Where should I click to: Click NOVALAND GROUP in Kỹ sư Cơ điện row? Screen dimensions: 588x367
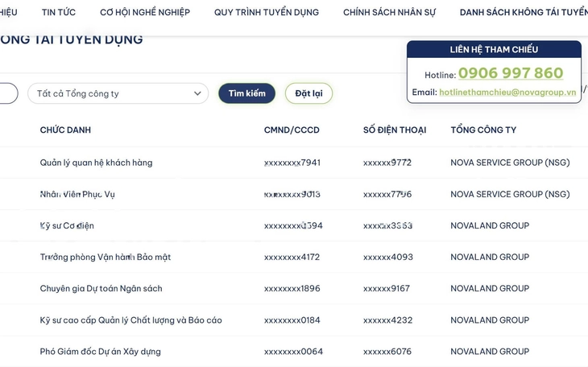coord(490,225)
